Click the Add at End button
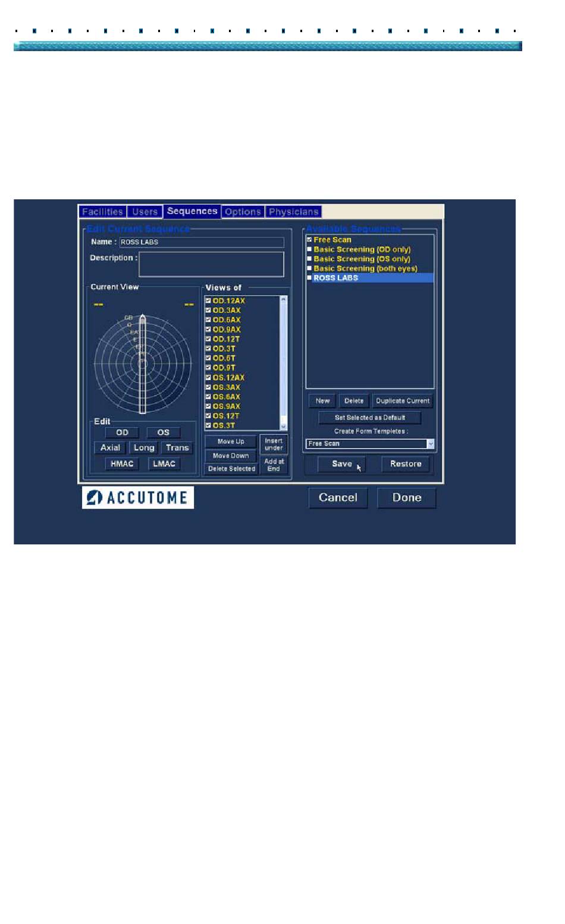The image size is (565, 924). point(274,465)
